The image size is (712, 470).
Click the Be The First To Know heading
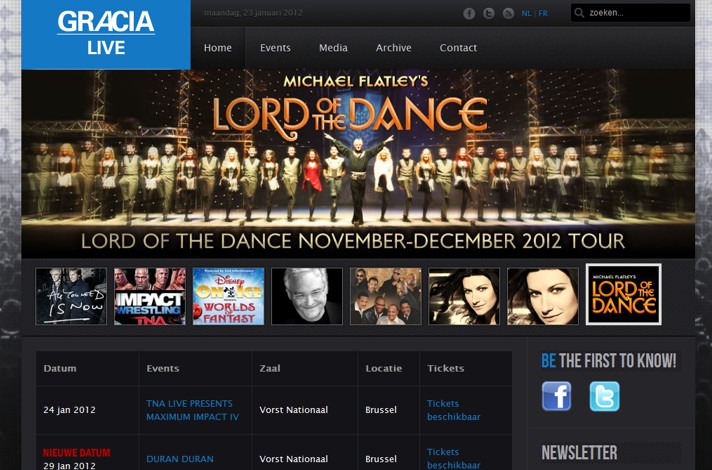609,361
